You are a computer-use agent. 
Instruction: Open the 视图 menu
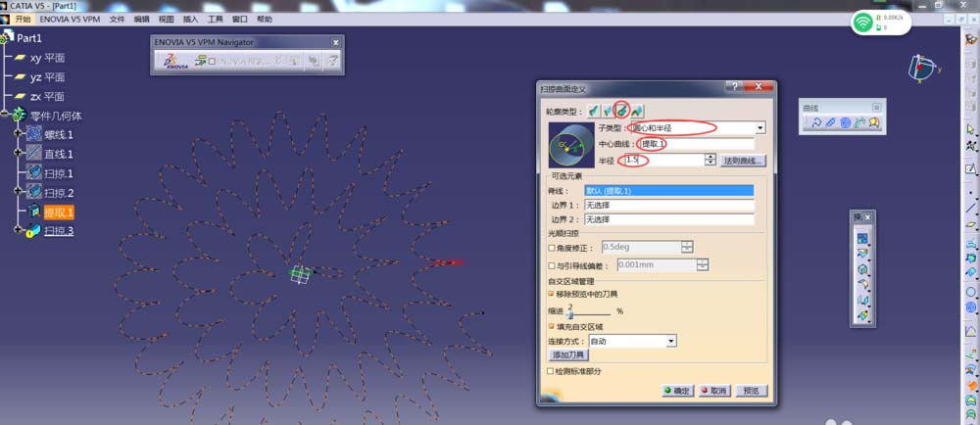coord(167,20)
